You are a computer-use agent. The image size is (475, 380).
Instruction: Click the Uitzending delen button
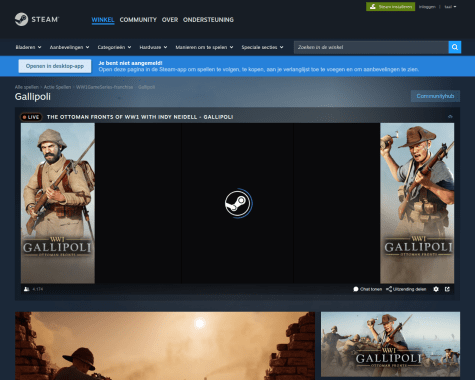click(406, 289)
